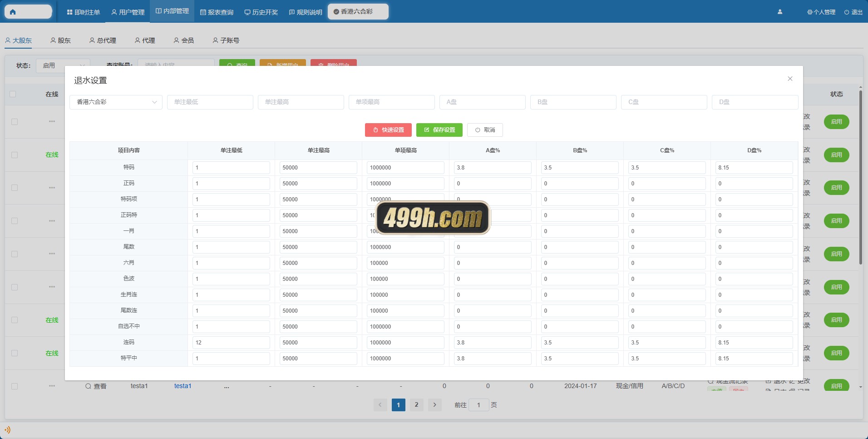Click the C盘 quick-set input

(x=664, y=102)
